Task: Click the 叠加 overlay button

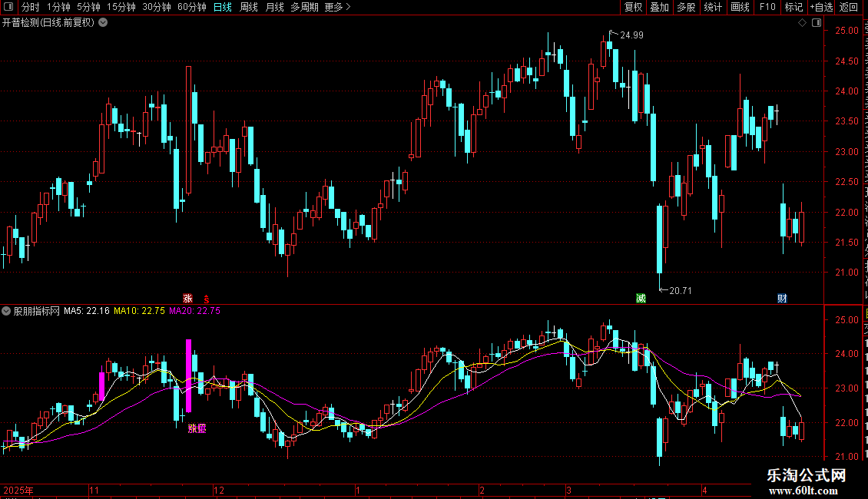Action: (660, 7)
